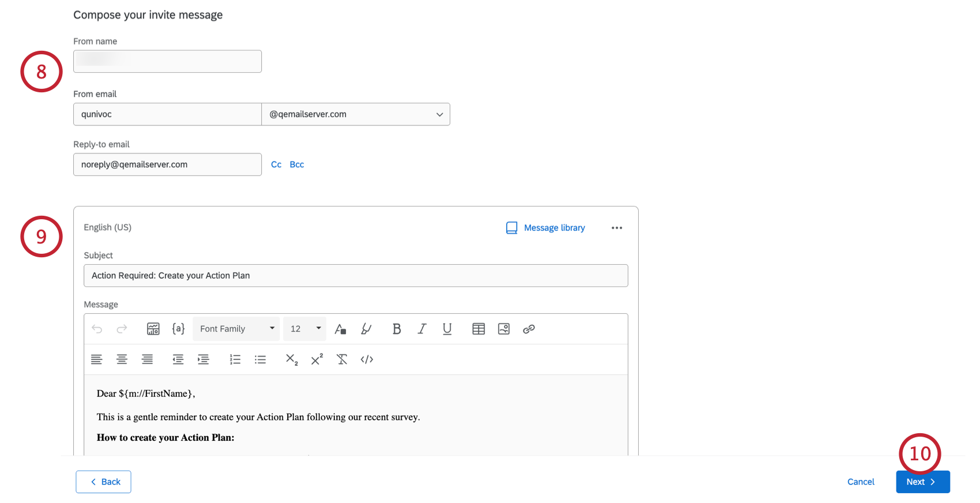Decrease paragraph indent

tap(178, 359)
